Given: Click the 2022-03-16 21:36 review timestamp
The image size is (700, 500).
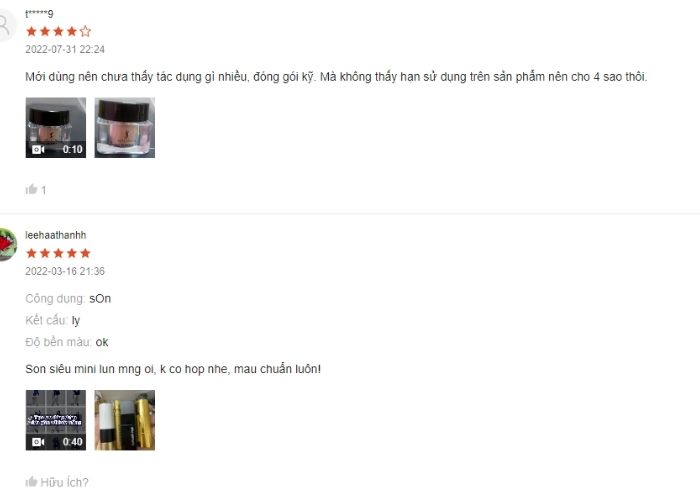Looking at the screenshot, I should tap(65, 271).
